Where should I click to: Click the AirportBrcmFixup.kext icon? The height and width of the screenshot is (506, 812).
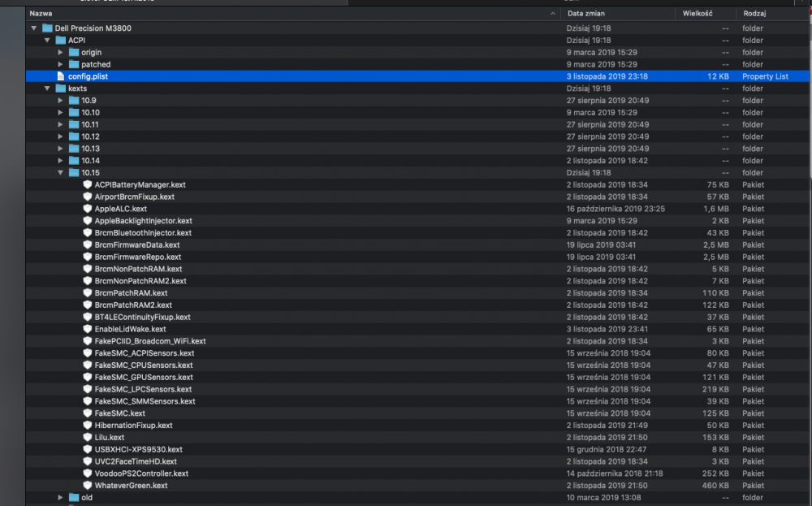click(x=88, y=197)
